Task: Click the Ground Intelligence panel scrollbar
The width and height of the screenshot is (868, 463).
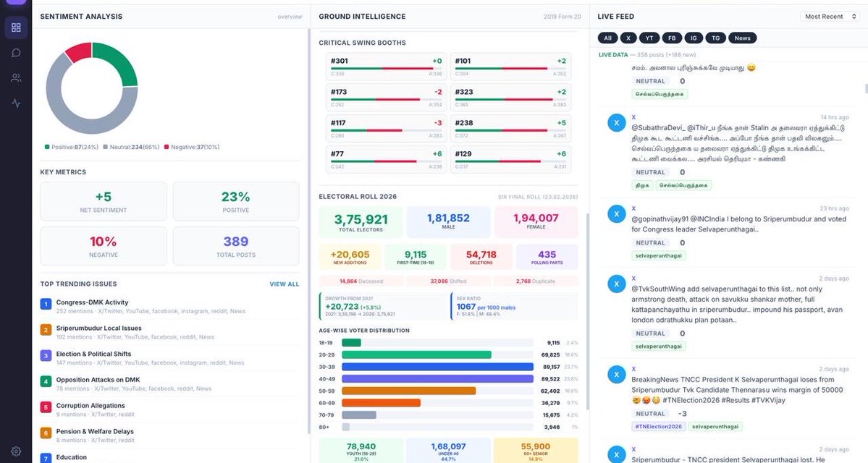Action: (587, 313)
